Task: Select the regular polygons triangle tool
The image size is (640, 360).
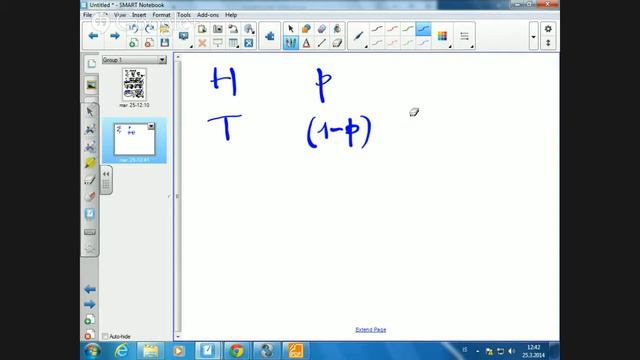Action: [x=306, y=43]
